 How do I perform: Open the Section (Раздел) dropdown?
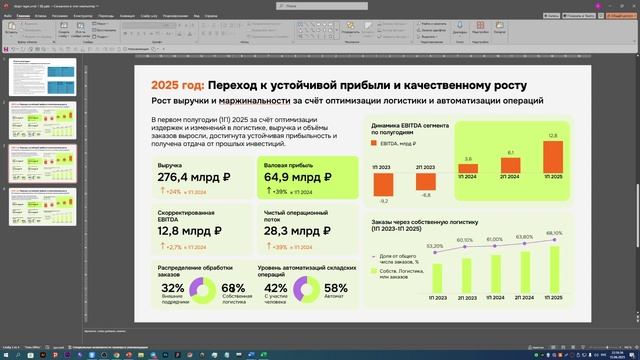100,36
